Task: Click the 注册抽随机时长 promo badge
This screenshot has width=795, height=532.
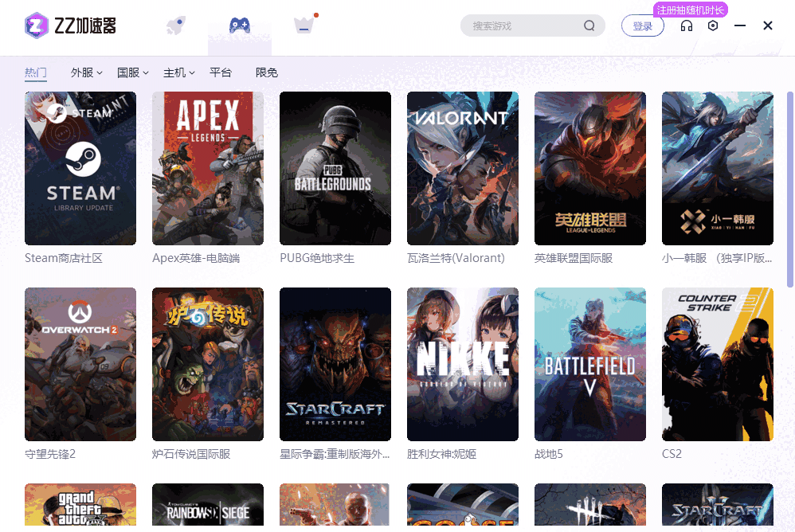Action: (690, 10)
